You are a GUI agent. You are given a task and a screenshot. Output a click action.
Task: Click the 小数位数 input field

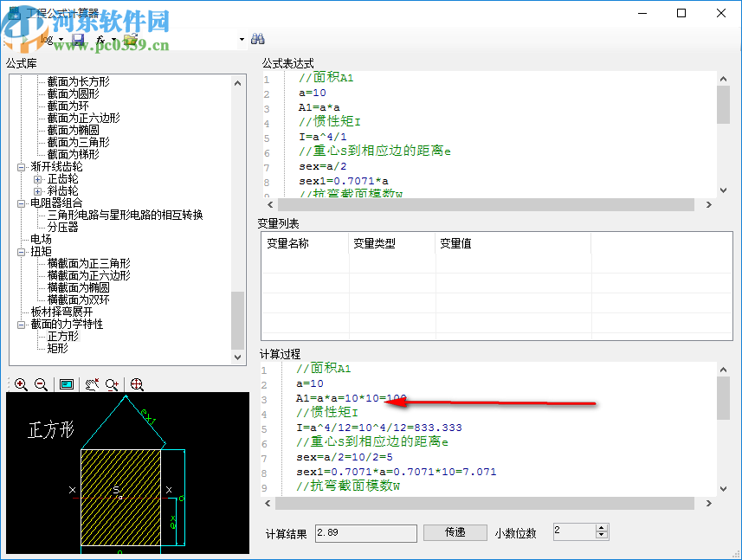click(x=575, y=532)
